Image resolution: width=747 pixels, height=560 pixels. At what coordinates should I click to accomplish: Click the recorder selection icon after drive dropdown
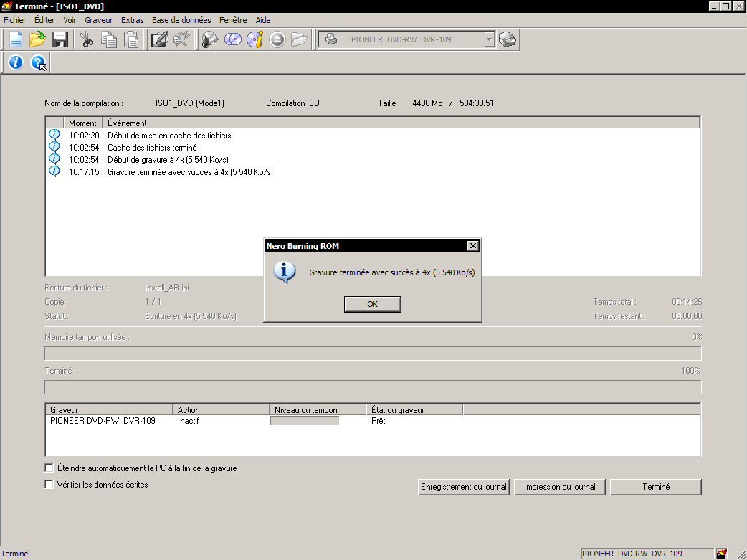(508, 39)
